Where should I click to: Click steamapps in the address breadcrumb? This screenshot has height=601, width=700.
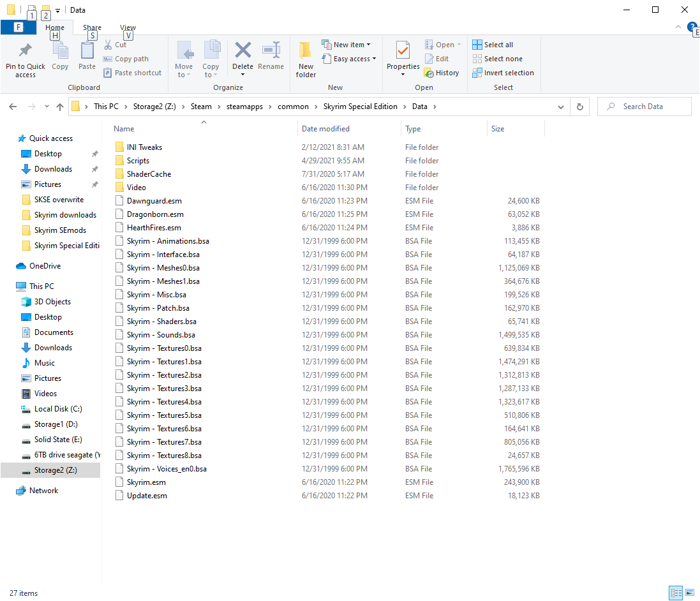pyautogui.click(x=244, y=107)
